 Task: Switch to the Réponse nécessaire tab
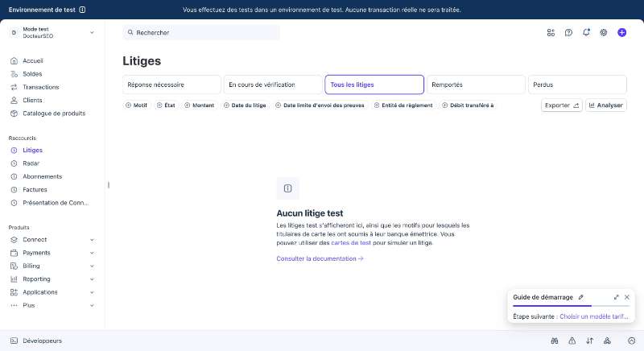[171, 85]
